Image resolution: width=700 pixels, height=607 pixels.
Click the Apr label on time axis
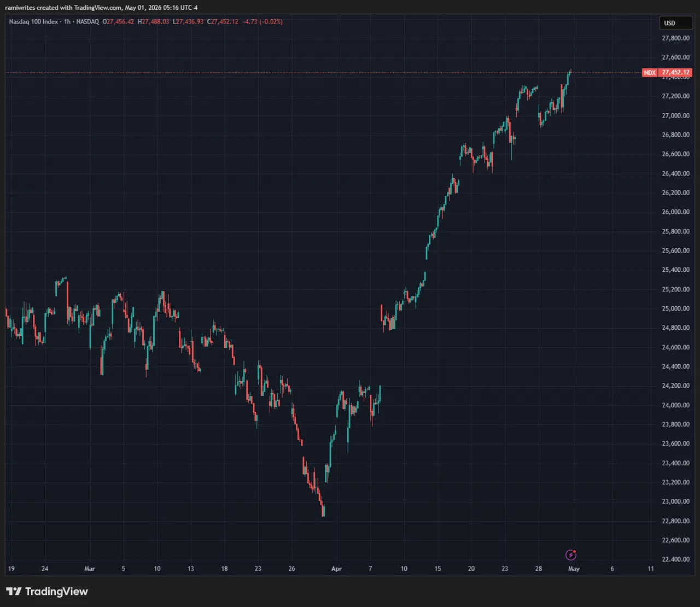(336, 569)
